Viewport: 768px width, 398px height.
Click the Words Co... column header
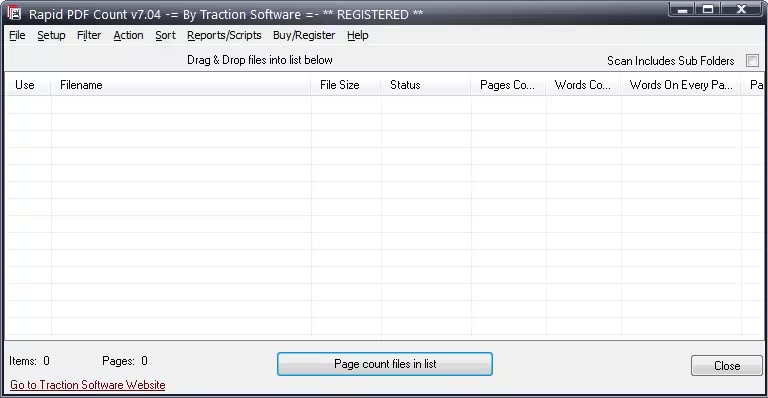[583, 85]
